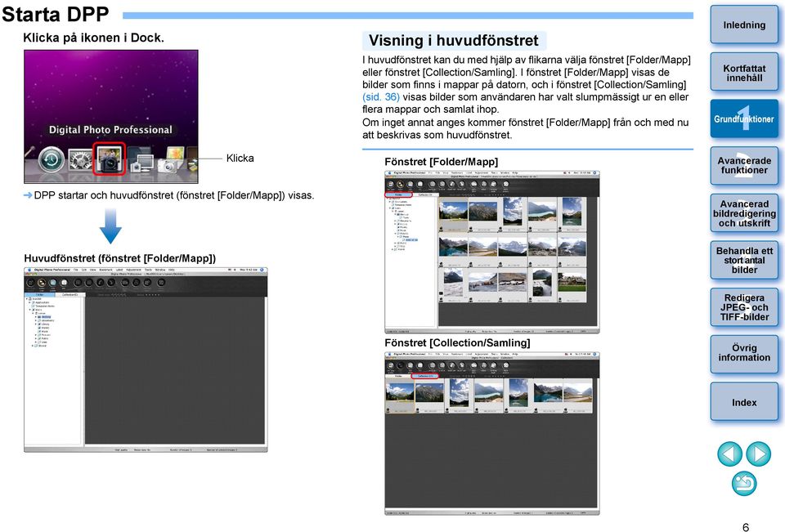Screen dimensions: 785x532
Task: Select Behandla ett stort antal bilder
Action: pos(744,260)
